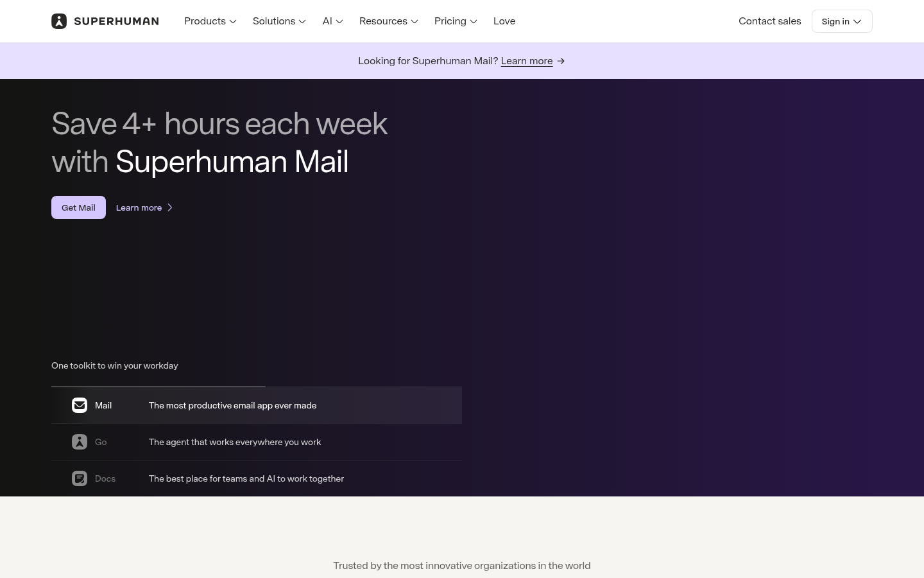The width and height of the screenshot is (924, 578).
Task: Click the Get Mail button
Action: tap(78, 207)
